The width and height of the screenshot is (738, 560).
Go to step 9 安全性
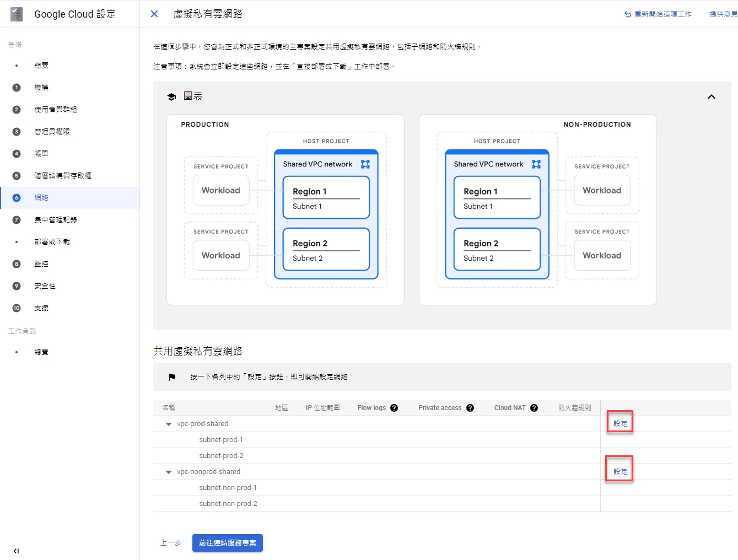tap(45, 286)
